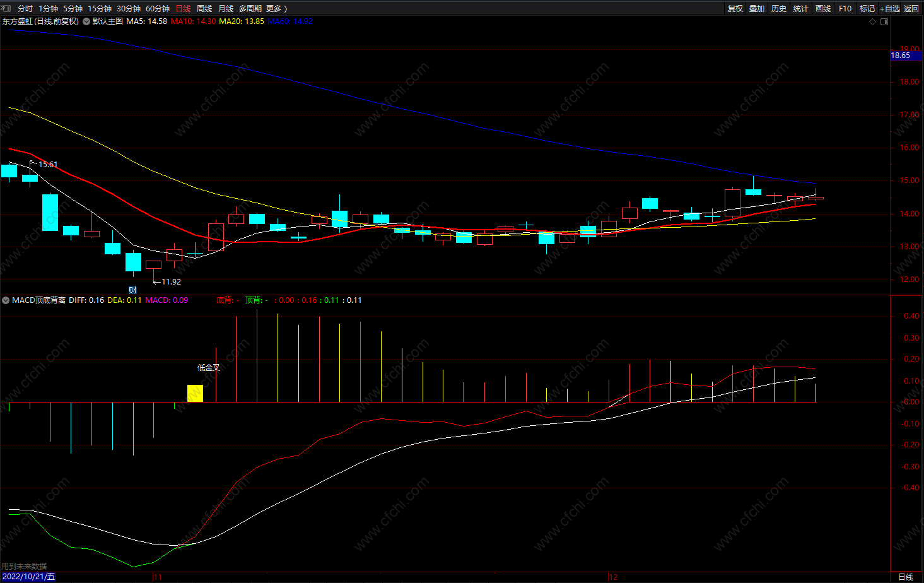Click the MA10: 14.30 value
The height and width of the screenshot is (583, 924).
click(x=193, y=21)
